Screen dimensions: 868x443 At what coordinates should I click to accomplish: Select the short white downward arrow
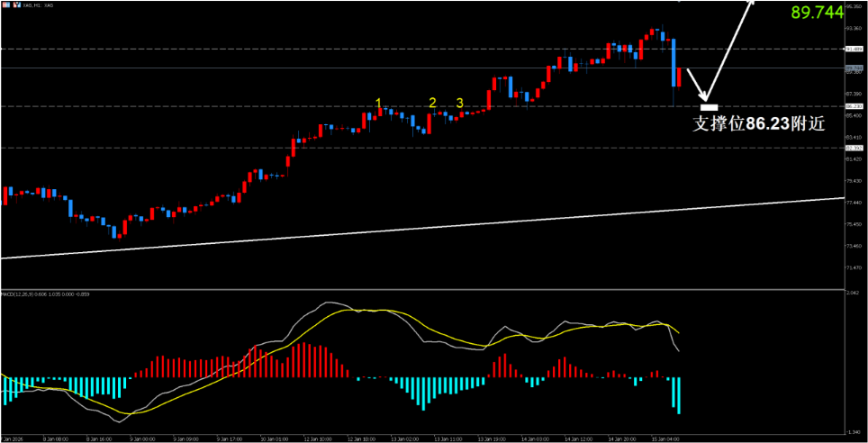[697, 85]
